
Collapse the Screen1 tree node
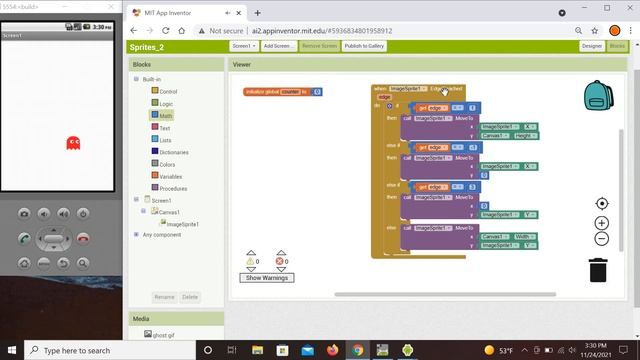(x=136, y=199)
